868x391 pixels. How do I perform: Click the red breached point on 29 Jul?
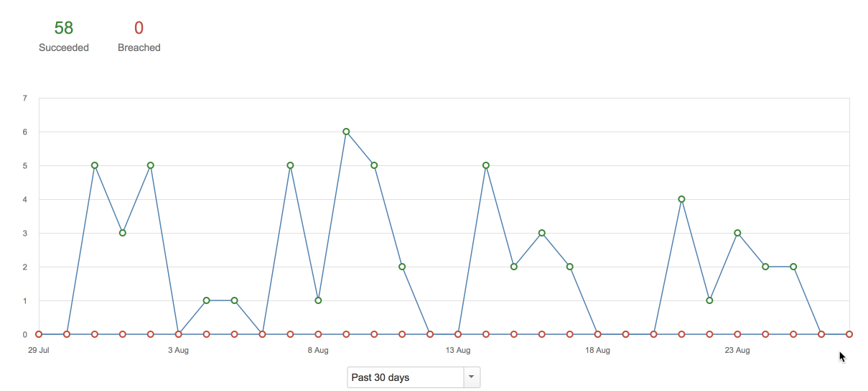pyautogui.click(x=39, y=334)
